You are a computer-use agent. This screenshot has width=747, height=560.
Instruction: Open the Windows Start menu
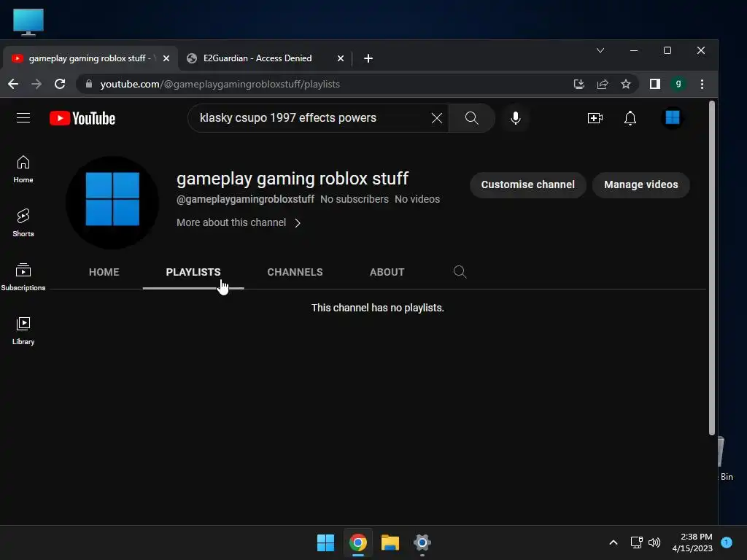[x=326, y=542]
